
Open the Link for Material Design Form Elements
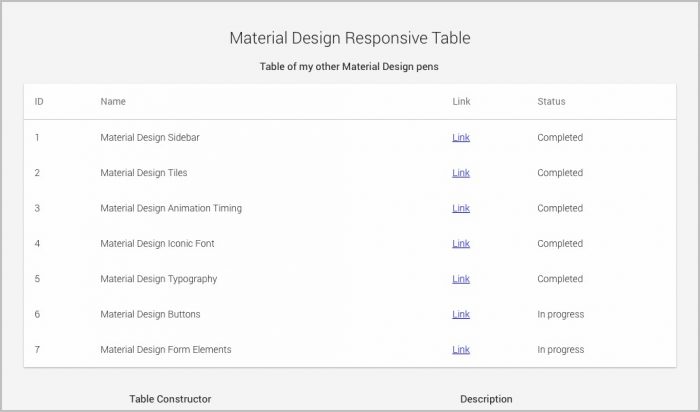(461, 350)
